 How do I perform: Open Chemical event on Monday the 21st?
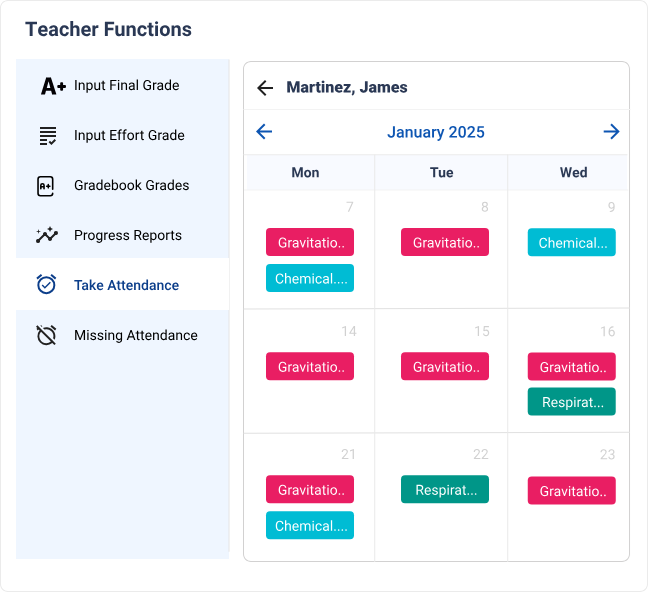click(310, 526)
